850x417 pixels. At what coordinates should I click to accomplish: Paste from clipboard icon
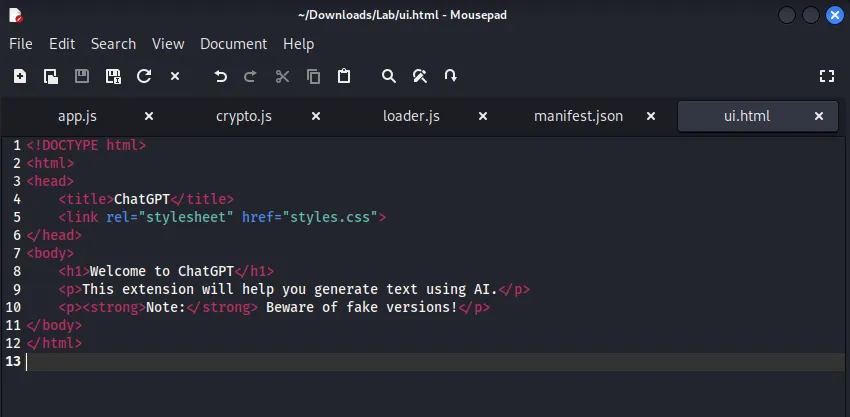pyautogui.click(x=344, y=76)
